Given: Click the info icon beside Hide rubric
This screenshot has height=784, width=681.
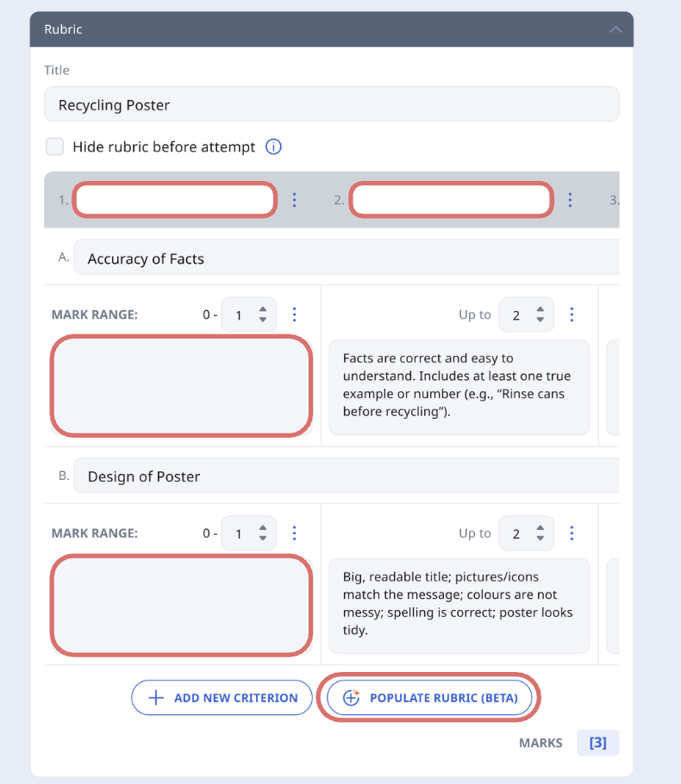Looking at the screenshot, I should click(273, 146).
